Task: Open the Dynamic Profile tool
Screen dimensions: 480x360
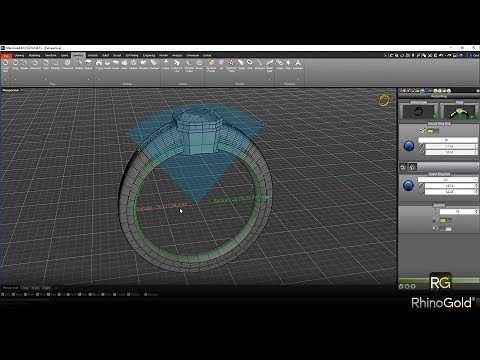Action: click(x=211, y=65)
